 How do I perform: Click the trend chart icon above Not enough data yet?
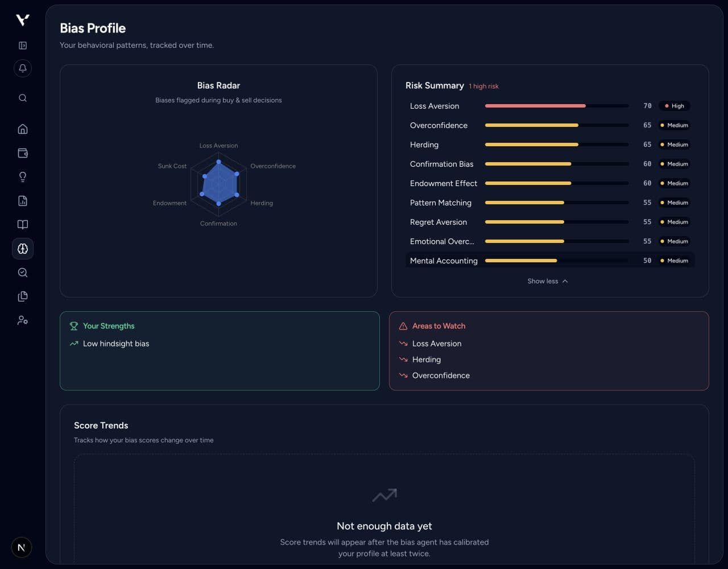[384, 495]
